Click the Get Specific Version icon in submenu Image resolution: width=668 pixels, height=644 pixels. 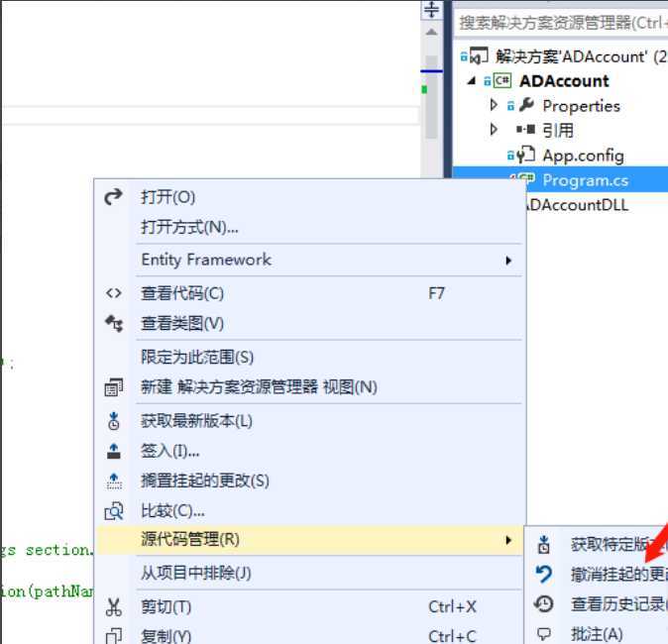click(x=544, y=544)
